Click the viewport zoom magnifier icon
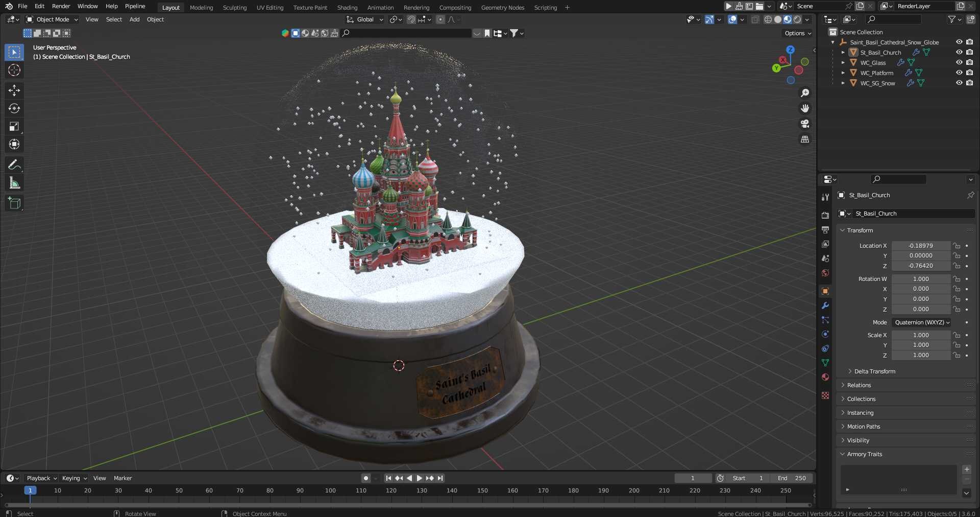This screenshot has height=517, width=980. click(805, 93)
